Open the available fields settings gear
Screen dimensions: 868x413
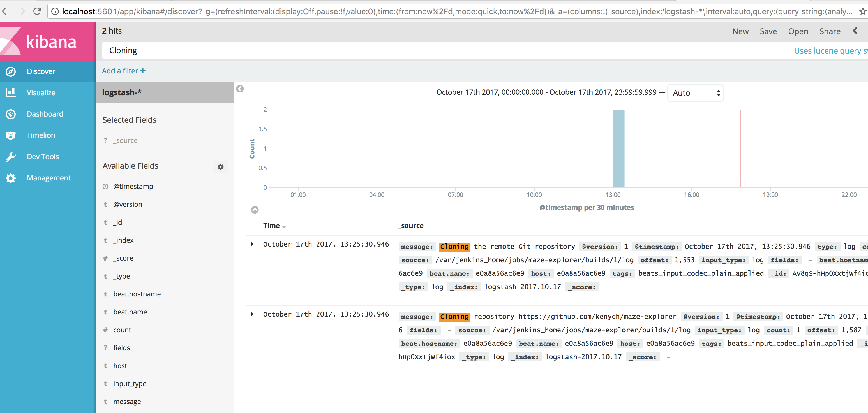(x=221, y=167)
